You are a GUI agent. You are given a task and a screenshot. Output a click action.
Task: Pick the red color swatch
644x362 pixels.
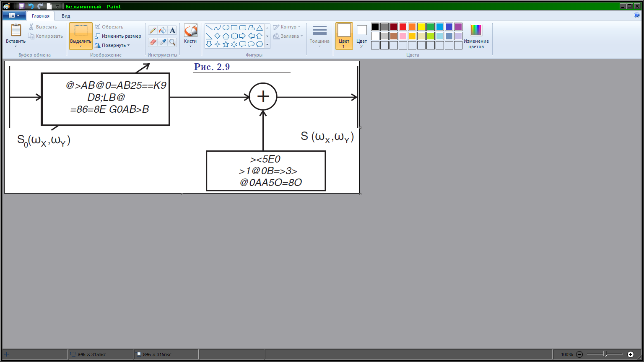[x=402, y=27]
